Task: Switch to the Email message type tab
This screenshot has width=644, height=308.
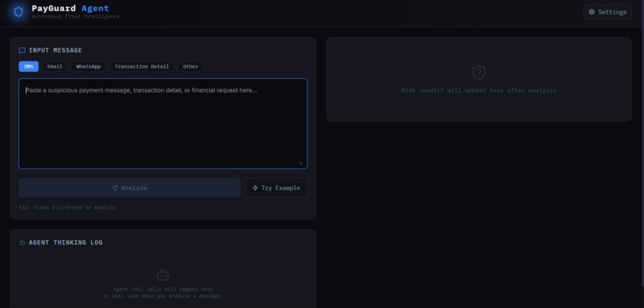Action: tap(54, 66)
